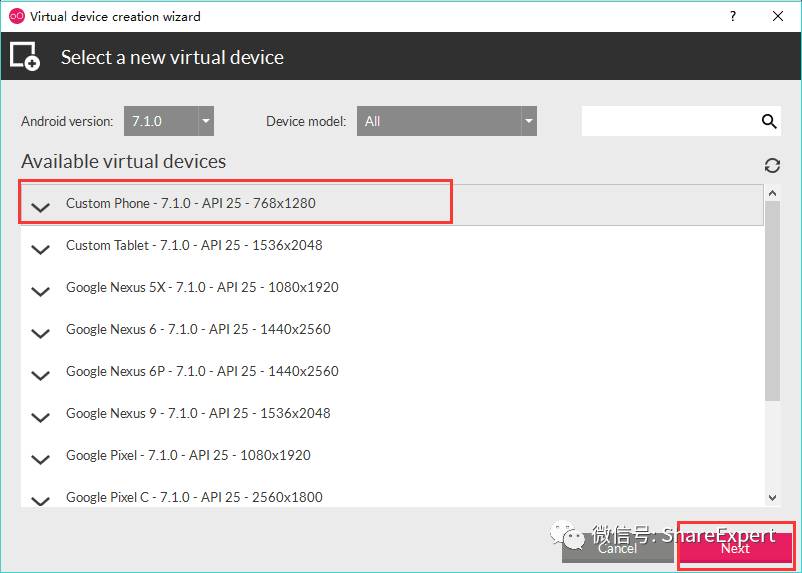The image size is (802, 573).
Task: Expand Google Pixel 1080x1920 details chevron
Action: coord(40,458)
